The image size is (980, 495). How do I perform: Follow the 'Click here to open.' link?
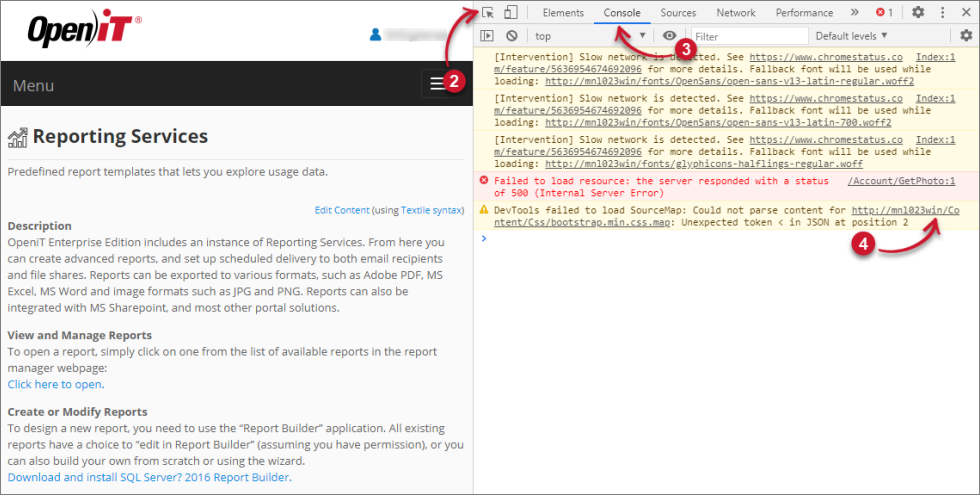[x=56, y=384]
